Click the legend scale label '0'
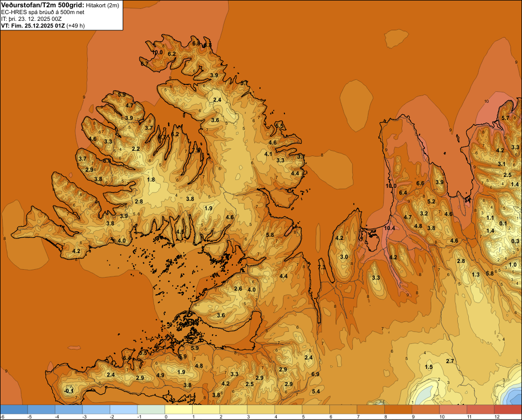522x420 pixels. (x=166, y=417)
